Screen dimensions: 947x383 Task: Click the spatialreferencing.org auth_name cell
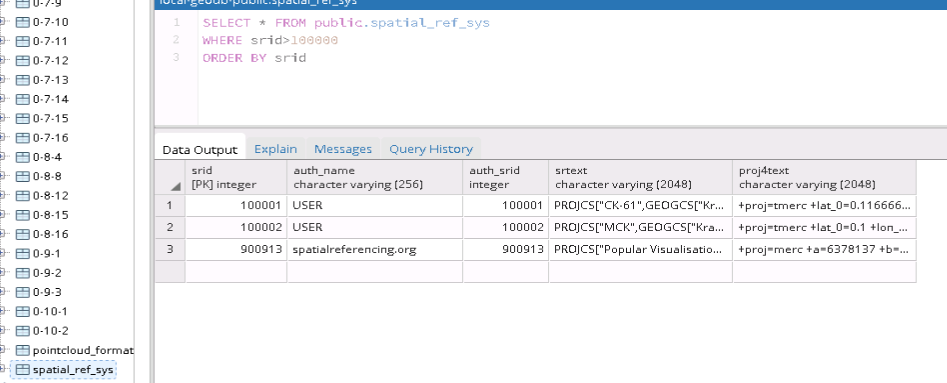coord(374,249)
